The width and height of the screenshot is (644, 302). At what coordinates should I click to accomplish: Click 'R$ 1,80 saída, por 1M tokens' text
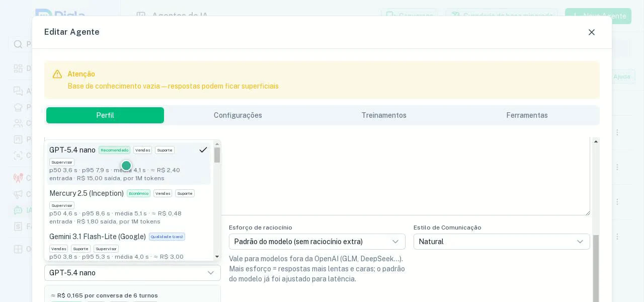click(x=119, y=221)
